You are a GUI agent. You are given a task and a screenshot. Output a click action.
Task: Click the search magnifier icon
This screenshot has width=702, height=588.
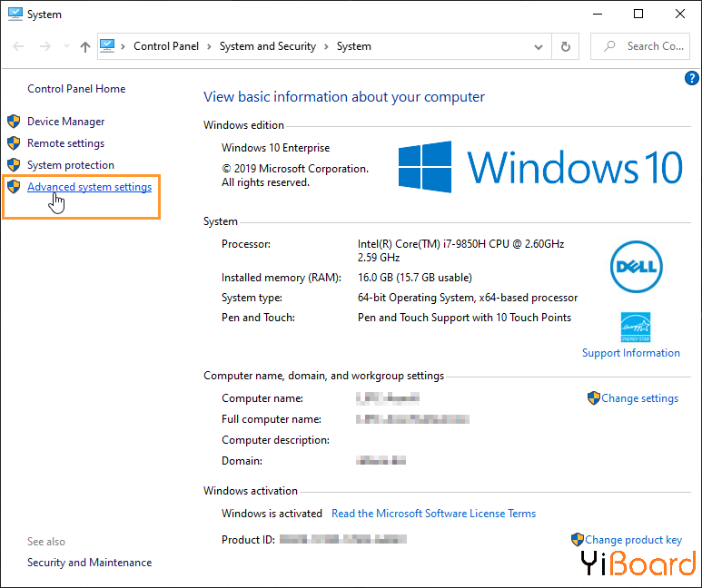609,46
